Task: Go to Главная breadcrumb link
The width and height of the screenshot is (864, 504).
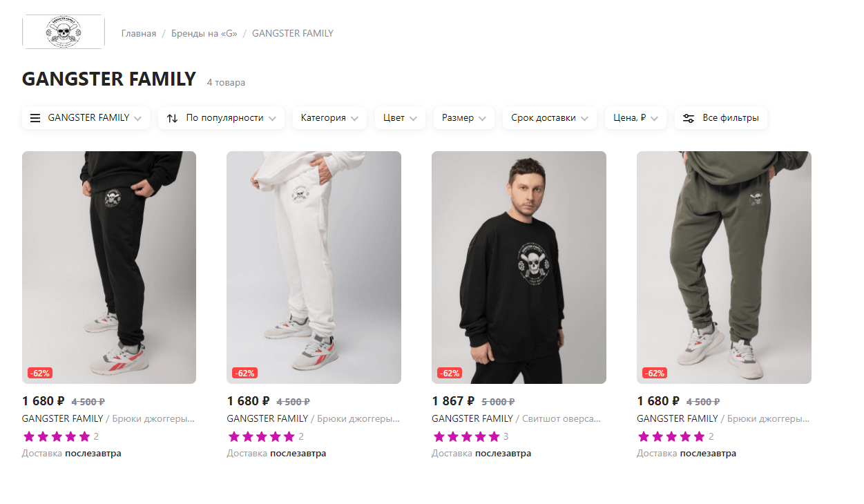Action: pos(139,33)
